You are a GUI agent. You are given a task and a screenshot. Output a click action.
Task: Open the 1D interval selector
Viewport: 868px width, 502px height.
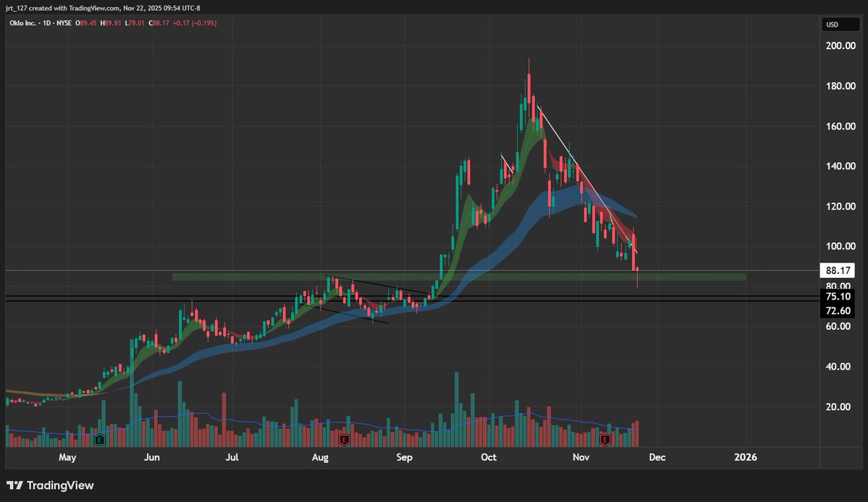(x=46, y=22)
